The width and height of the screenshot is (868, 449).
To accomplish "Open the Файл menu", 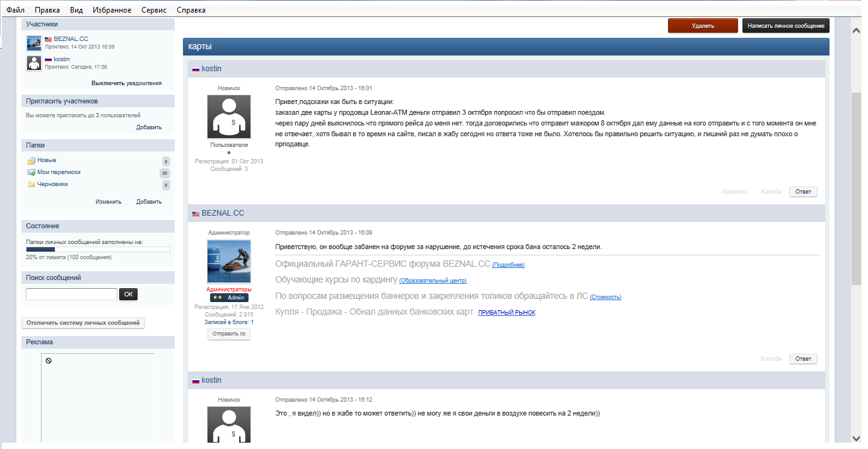I will click(15, 10).
